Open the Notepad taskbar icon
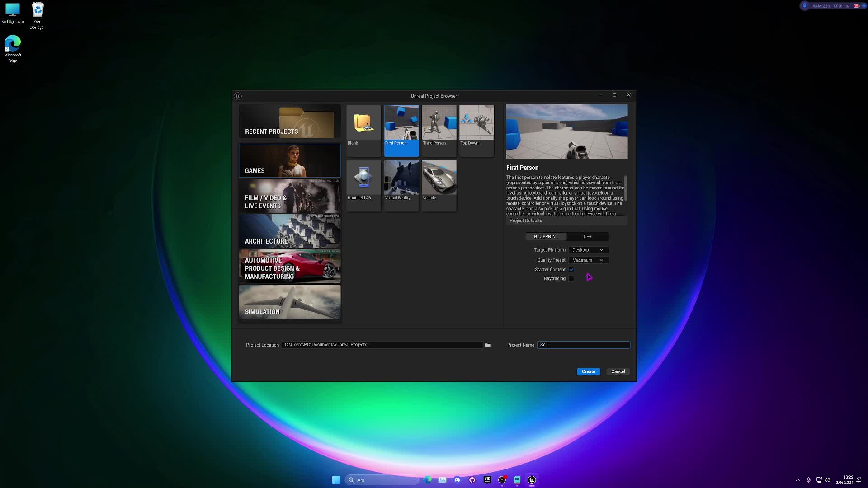This screenshot has height=488, width=868. coord(517,480)
